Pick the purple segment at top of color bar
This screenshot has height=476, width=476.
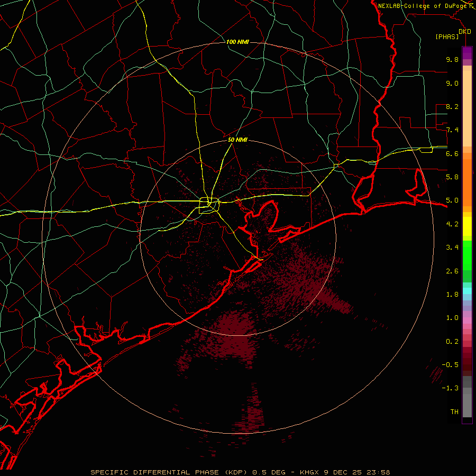click(467, 53)
